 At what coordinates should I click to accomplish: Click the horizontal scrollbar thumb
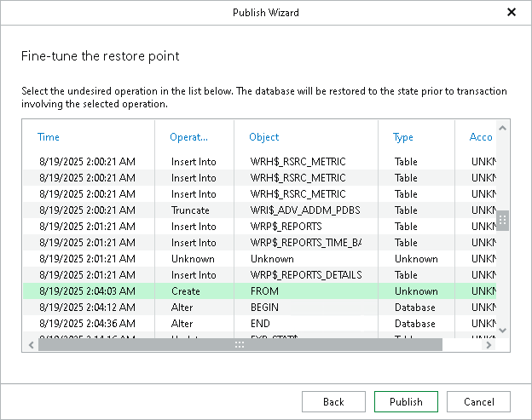click(240, 344)
